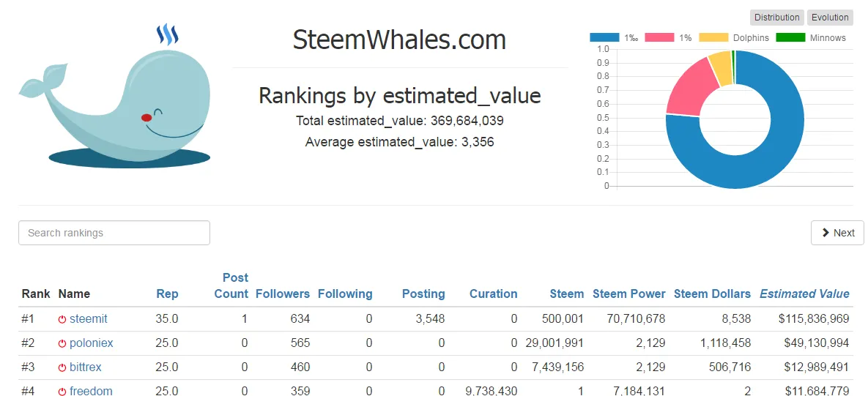Image resolution: width=868 pixels, height=396 pixels.
Task: Switch chart to Evolution view
Action: click(x=830, y=17)
